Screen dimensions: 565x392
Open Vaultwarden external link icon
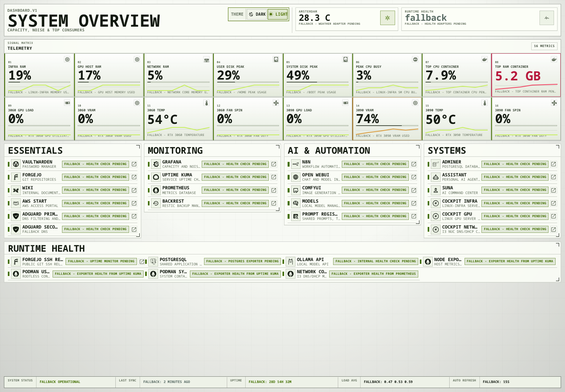point(134,164)
